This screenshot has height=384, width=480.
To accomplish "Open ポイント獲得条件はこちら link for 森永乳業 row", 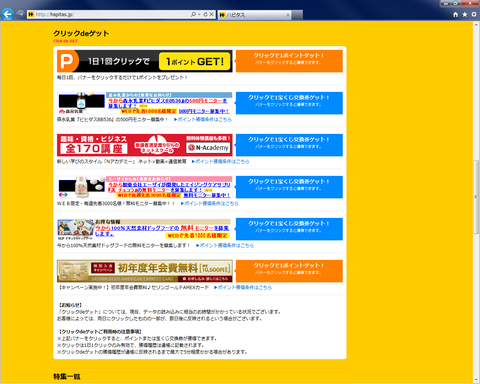I will (203, 119).
